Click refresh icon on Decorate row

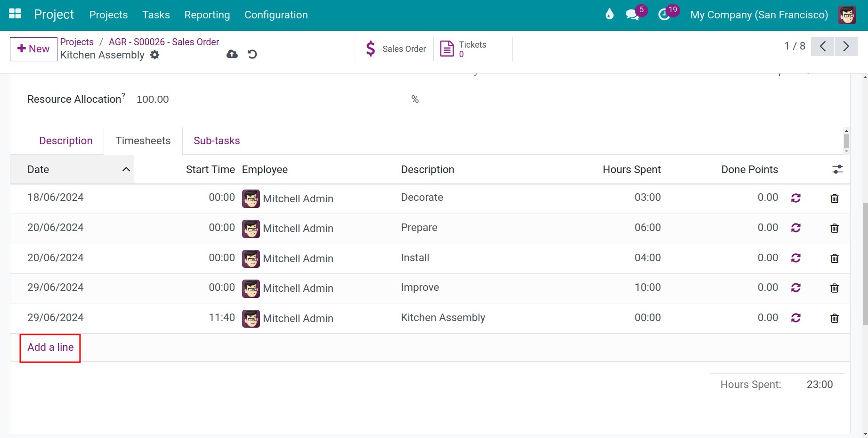796,198
